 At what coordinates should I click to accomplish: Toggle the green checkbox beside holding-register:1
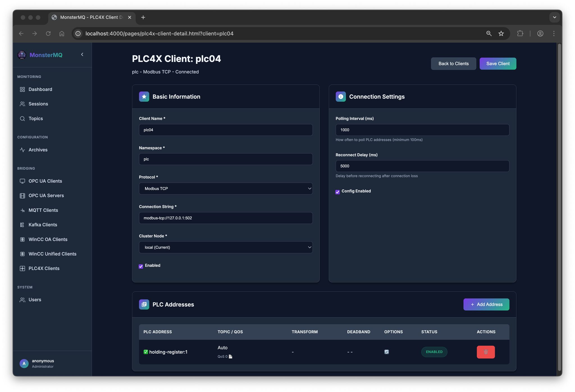146,352
